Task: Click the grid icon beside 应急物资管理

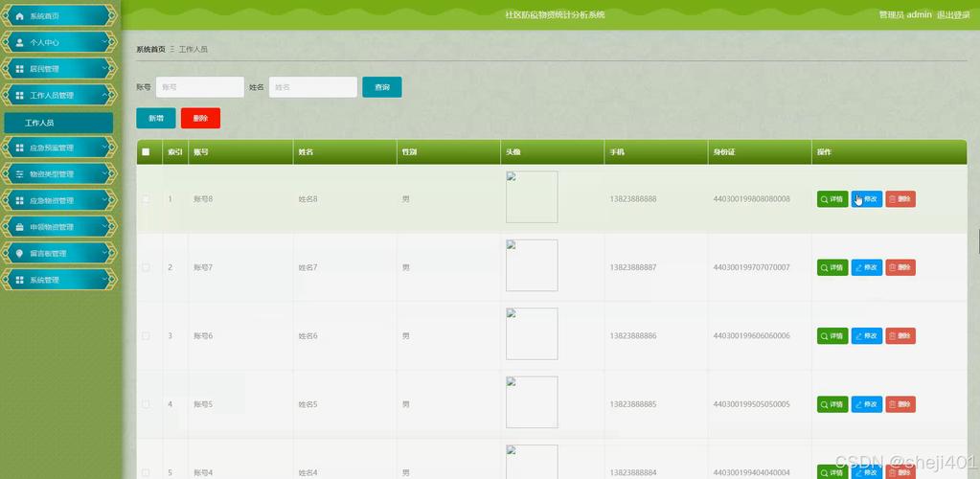Action: click(x=19, y=200)
